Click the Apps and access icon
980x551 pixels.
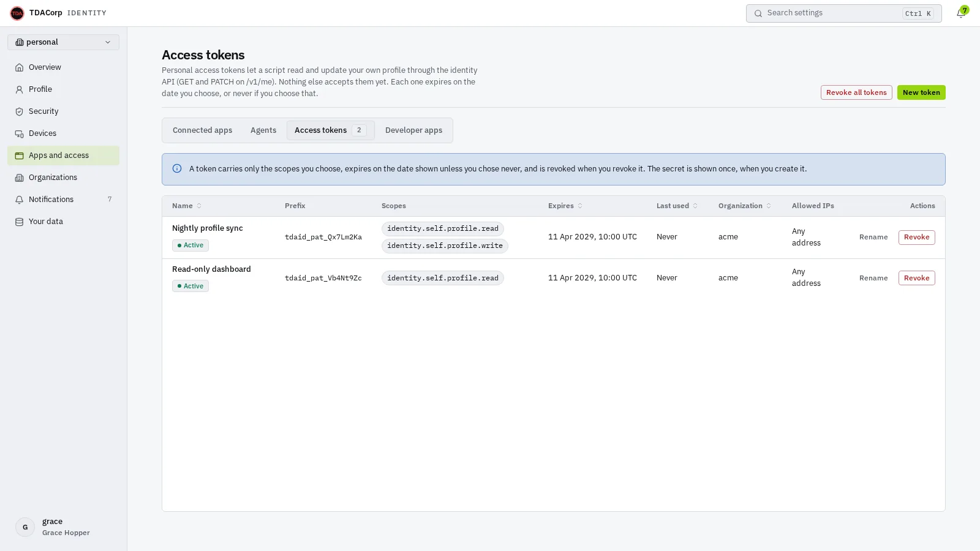pyautogui.click(x=20, y=156)
